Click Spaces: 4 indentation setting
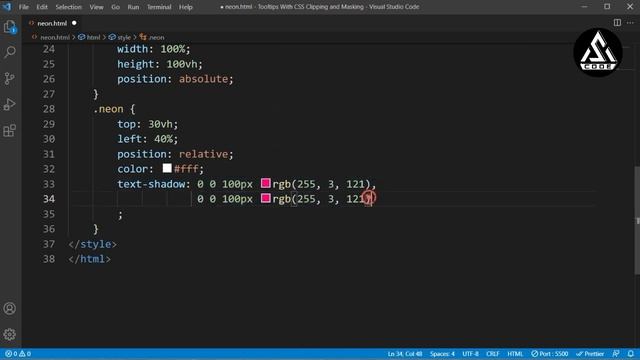The height and width of the screenshot is (360, 640). click(x=442, y=354)
